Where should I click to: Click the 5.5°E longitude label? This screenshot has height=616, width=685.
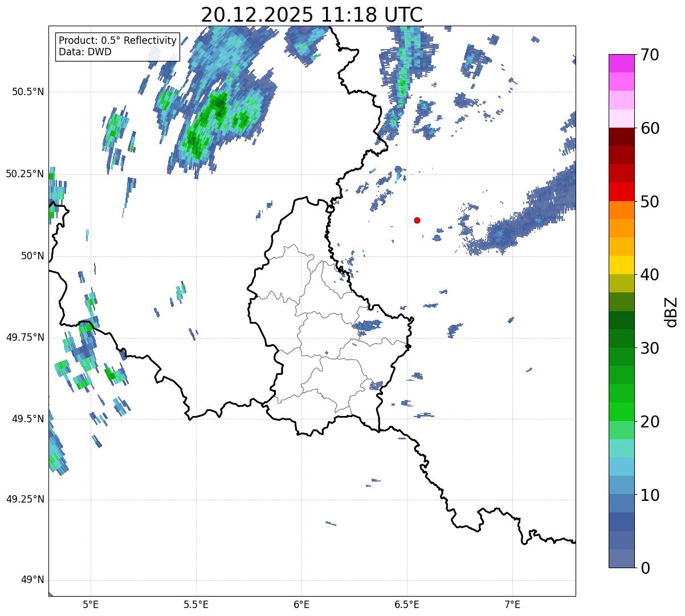pyautogui.click(x=196, y=605)
